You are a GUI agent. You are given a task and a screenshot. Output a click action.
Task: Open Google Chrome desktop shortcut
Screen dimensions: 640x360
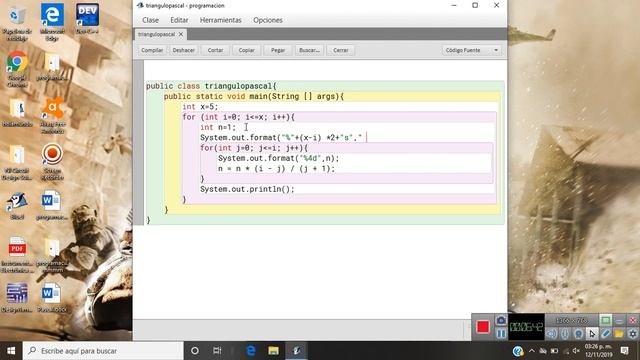(x=17, y=69)
